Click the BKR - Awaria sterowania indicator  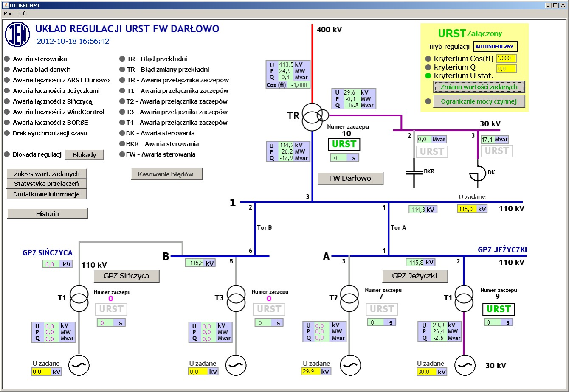point(122,144)
